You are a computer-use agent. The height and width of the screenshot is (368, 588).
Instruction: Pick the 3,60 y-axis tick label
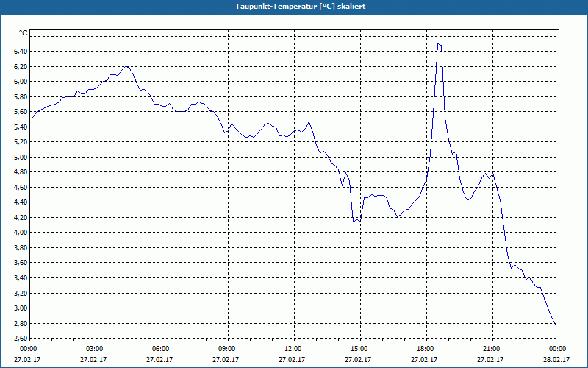coord(21,263)
